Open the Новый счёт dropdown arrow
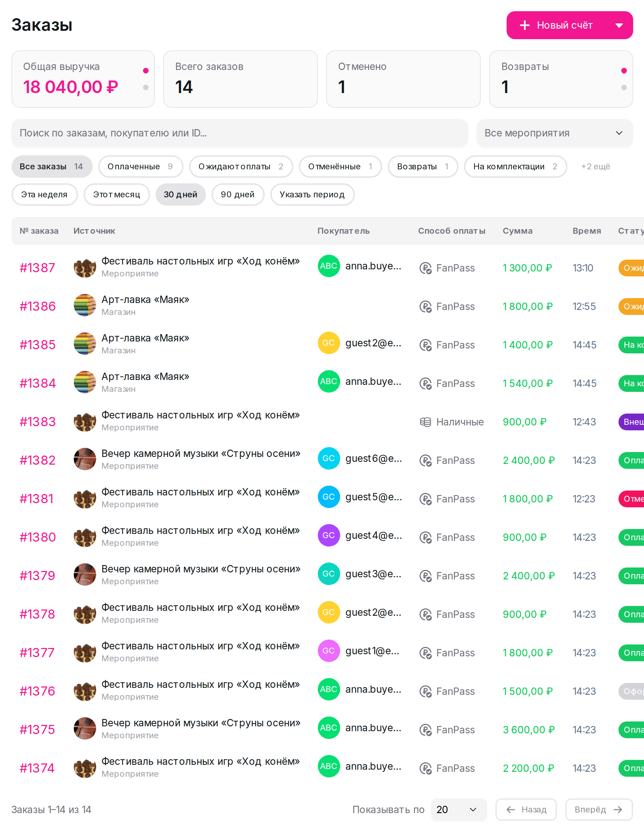The height and width of the screenshot is (832, 644). 619,26
